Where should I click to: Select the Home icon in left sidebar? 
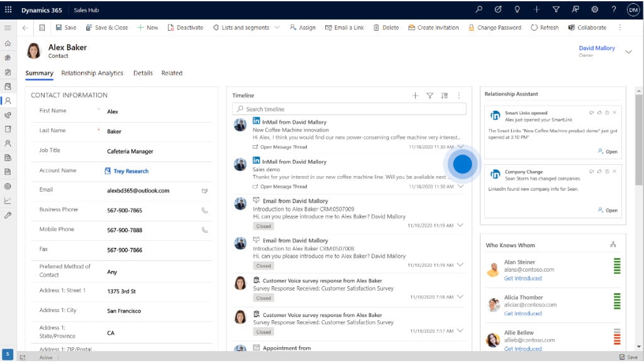pyautogui.click(x=8, y=43)
